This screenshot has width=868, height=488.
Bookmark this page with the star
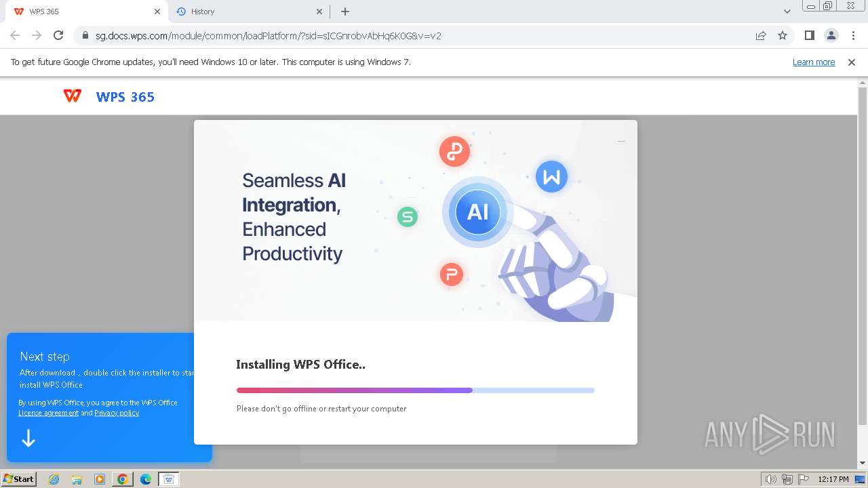pyautogui.click(x=783, y=36)
